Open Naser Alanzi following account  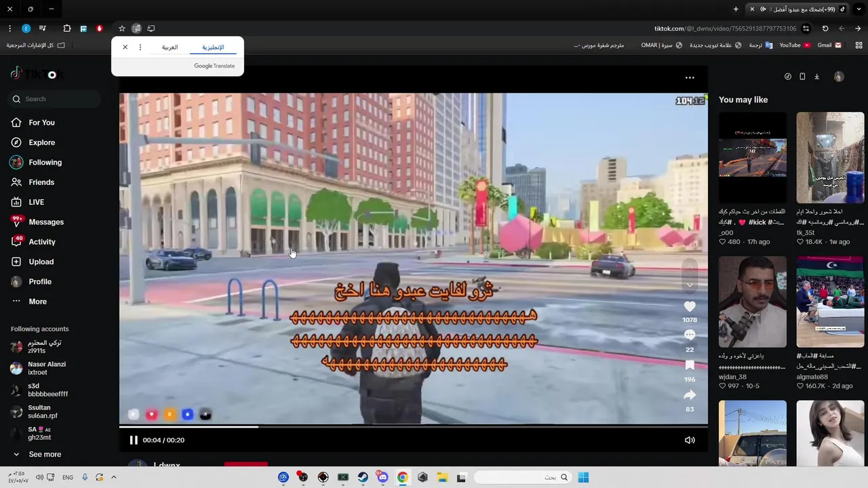[x=39, y=368]
